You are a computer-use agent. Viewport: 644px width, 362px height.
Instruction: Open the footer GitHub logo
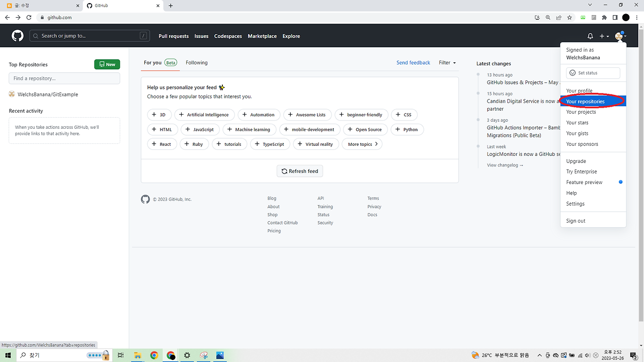(145, 199)
